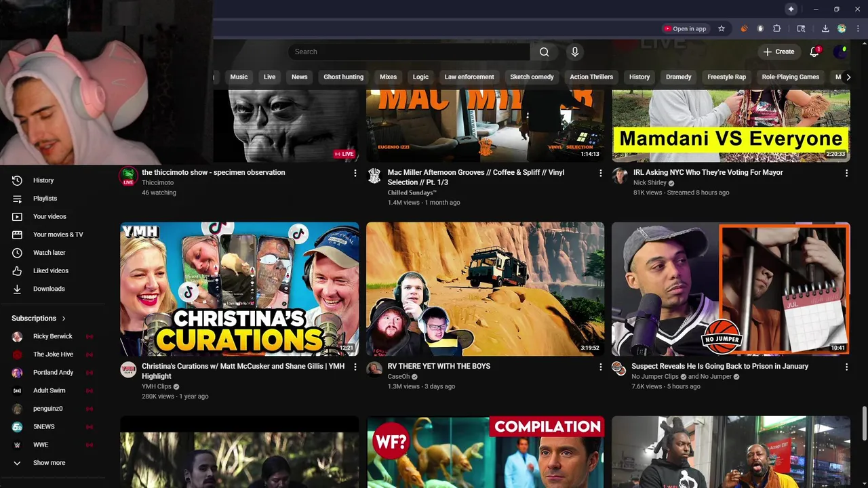This screenshot has width=868, height=488.
Task: Select the Ghost hunting chip
Action: [343, 77]
